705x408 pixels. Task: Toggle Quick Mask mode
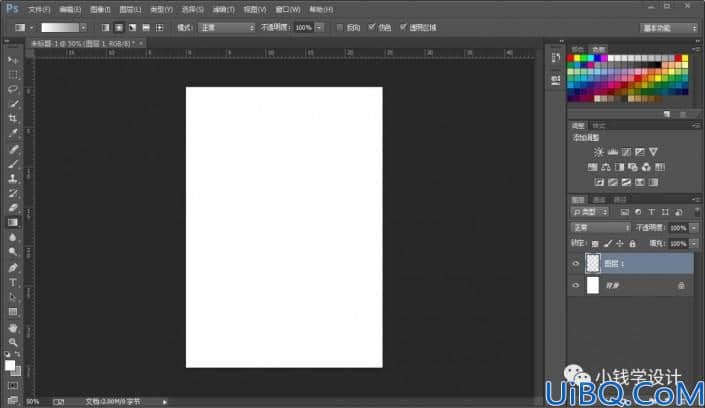pos(13,386)
